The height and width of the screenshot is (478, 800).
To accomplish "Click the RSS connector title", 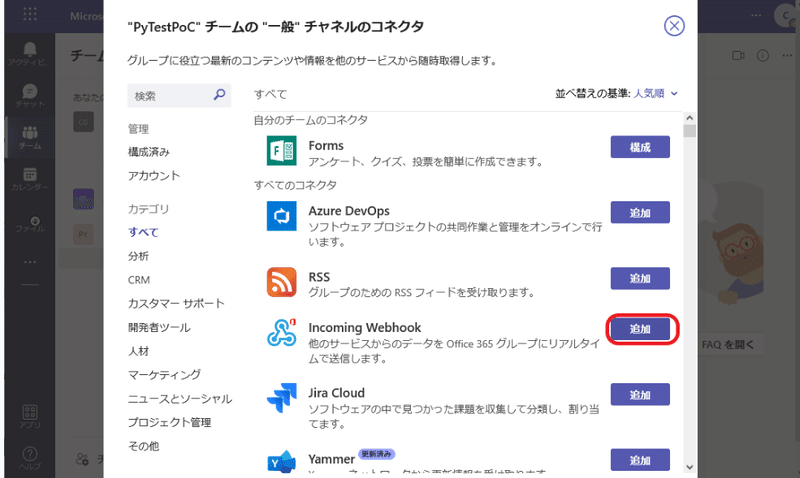I will point(319,277).
